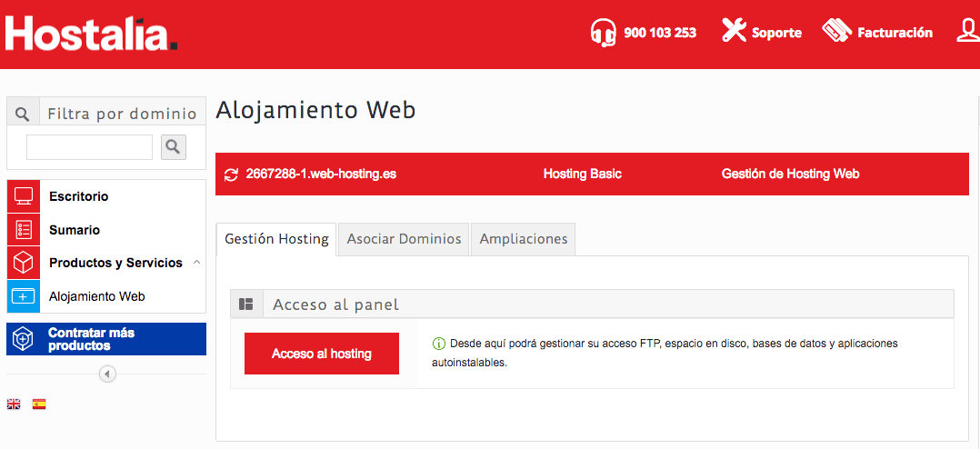This screenshot has height=449, width=980.
Task: Switch to the Ampliaciones tab
Action: tap(523, 239)
